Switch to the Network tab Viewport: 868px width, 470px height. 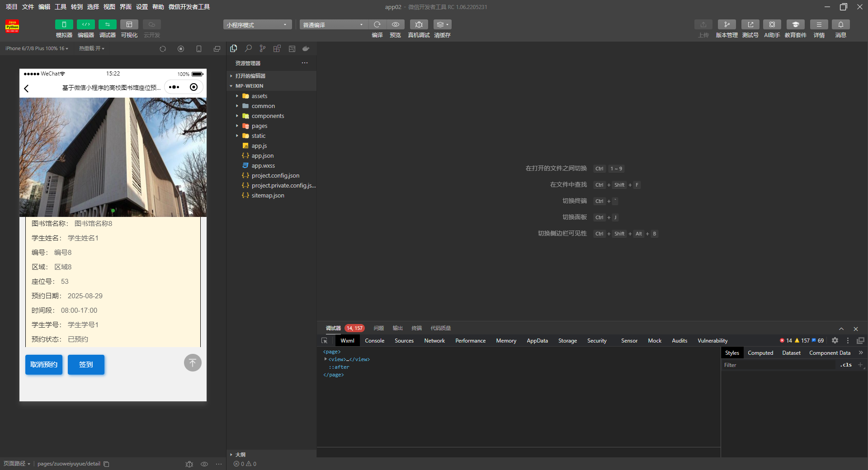(x=434, y=341)
